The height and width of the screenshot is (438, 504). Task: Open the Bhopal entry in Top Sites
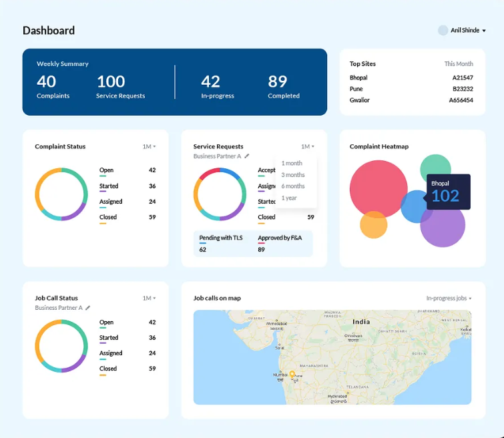[x=358, y=78]
